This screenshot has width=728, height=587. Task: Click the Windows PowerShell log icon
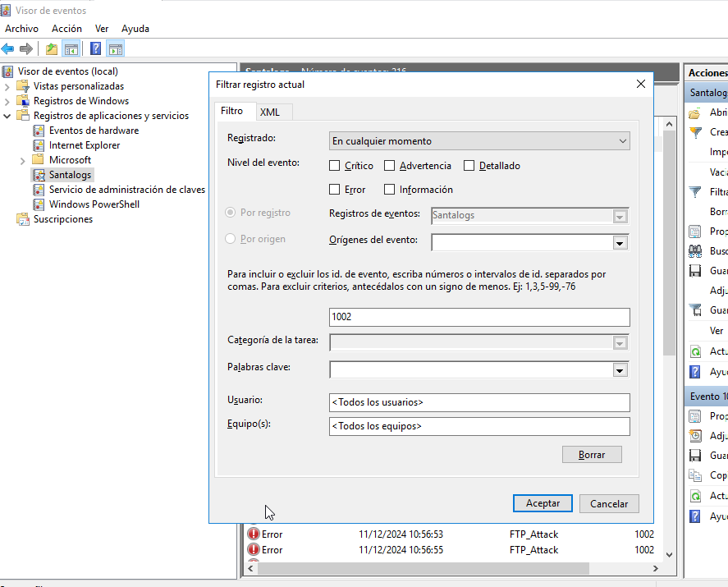pos(39,204)
